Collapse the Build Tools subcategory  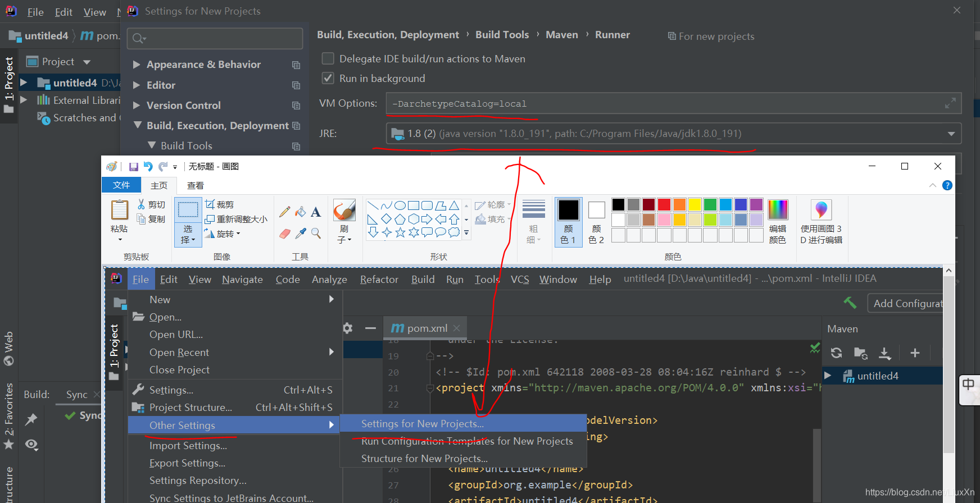(x=151, y=145)
